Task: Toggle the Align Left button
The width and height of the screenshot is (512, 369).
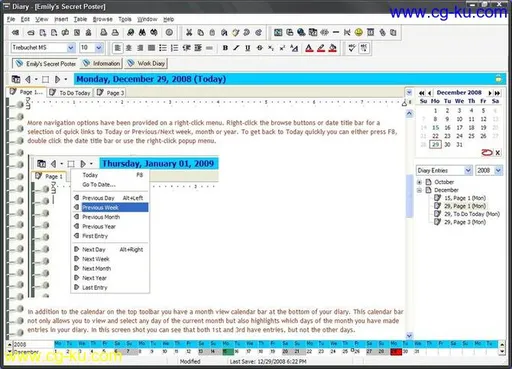Action: 117,48
